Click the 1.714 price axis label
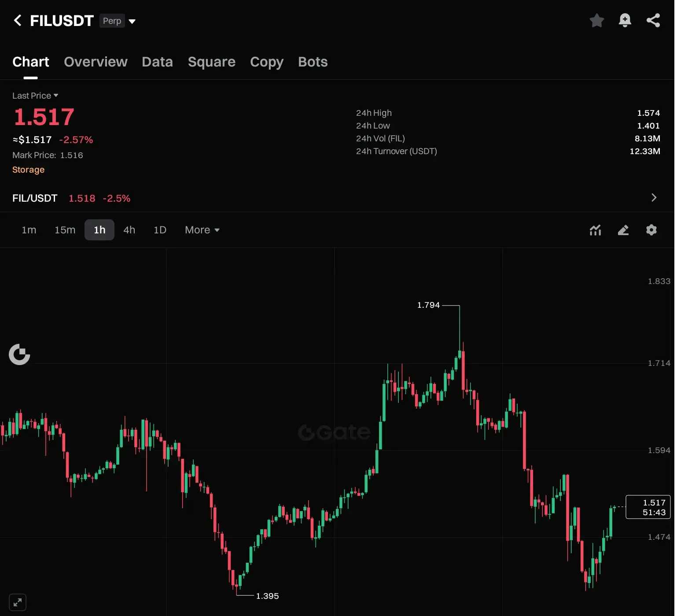Viewport: 677px width, 616px height. 659,363
